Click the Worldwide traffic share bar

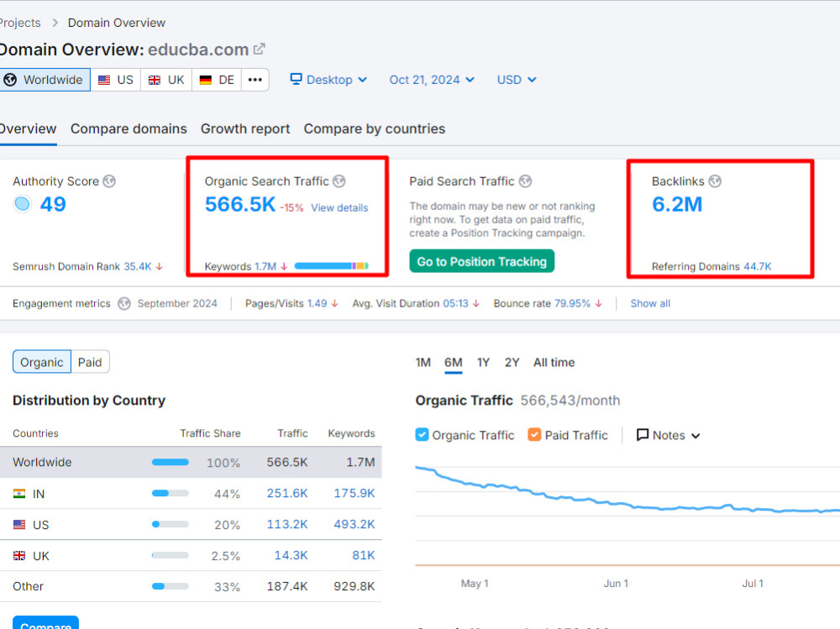click(x=171, y=462)
